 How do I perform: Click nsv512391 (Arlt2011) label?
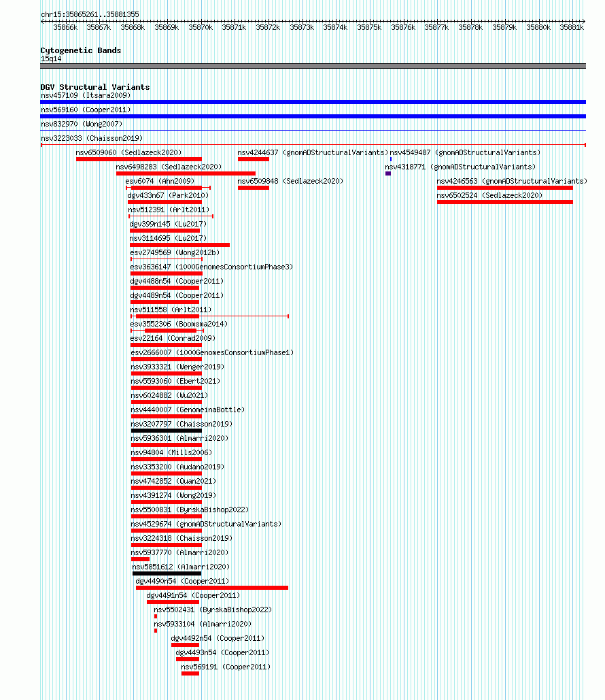(x=169, y=210)
